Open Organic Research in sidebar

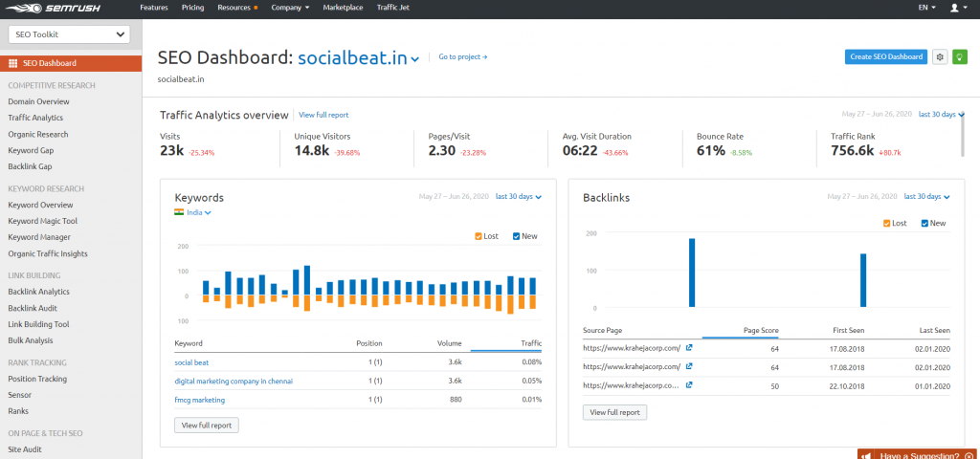pos(38,134)
